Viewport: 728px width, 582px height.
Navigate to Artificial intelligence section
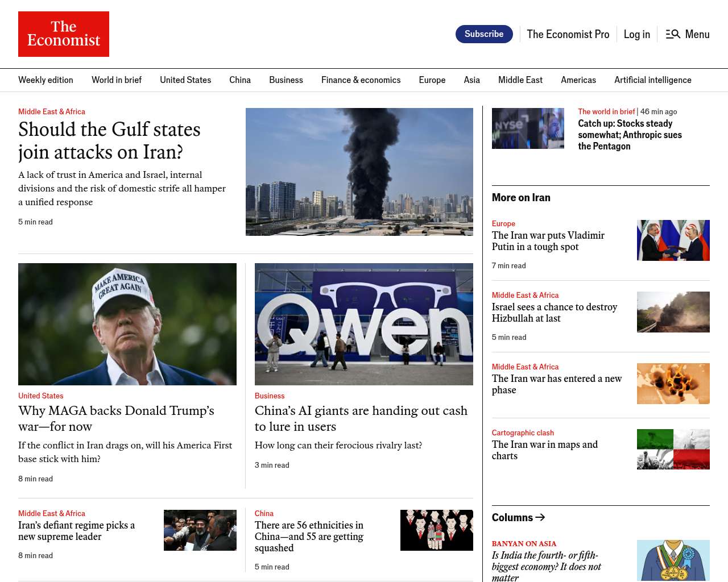point(652,80)
